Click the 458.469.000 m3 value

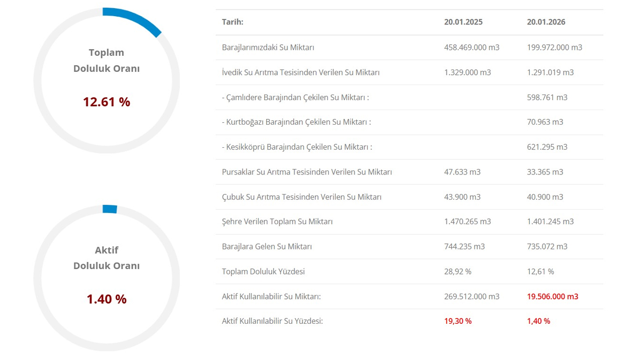pyautogui.click(x=471, y=47)
